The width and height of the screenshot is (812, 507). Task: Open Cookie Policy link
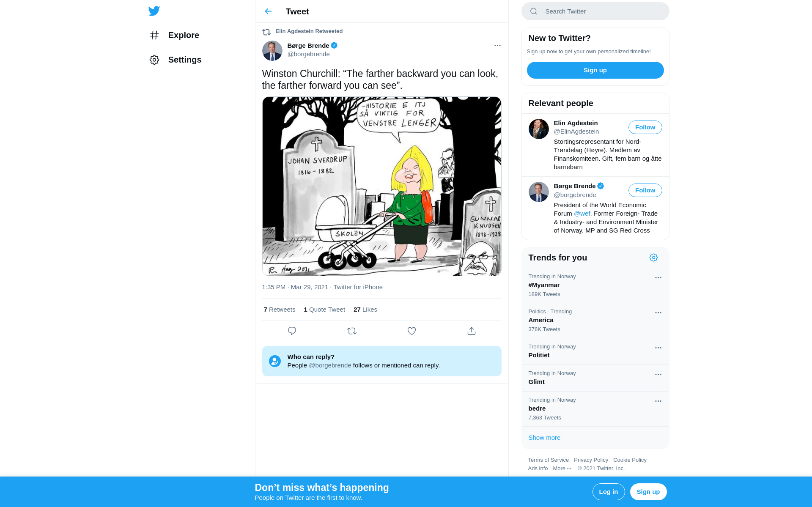pos(630,460)
